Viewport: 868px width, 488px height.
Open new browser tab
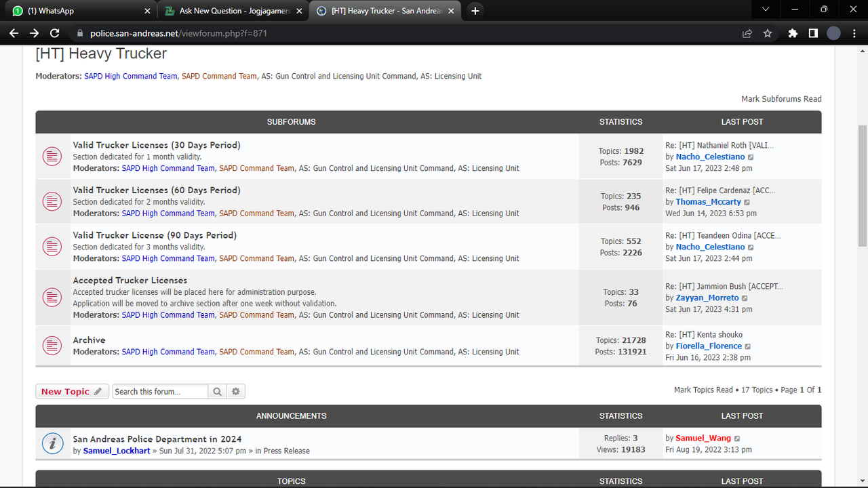[x=475, y=11]
